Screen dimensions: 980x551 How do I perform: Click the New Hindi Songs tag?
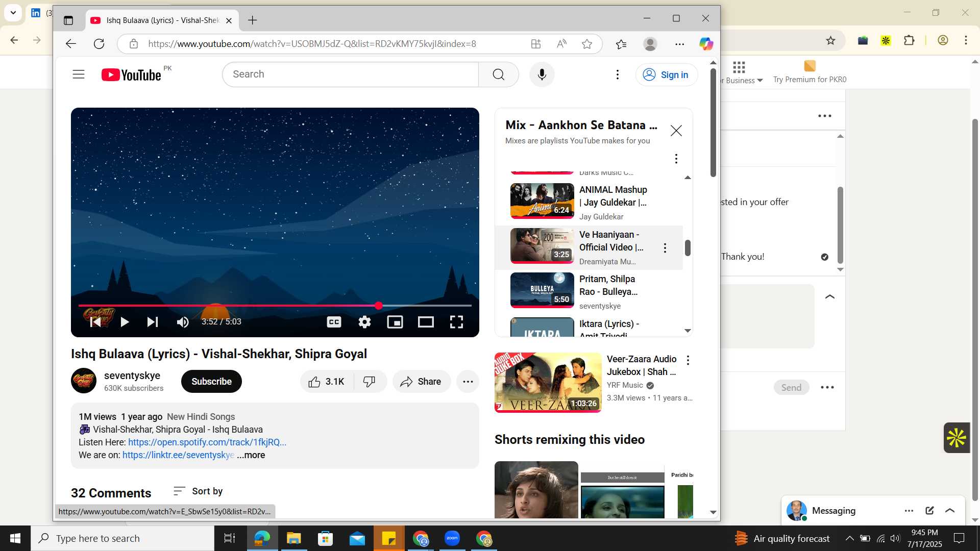[x=201, y=417]
